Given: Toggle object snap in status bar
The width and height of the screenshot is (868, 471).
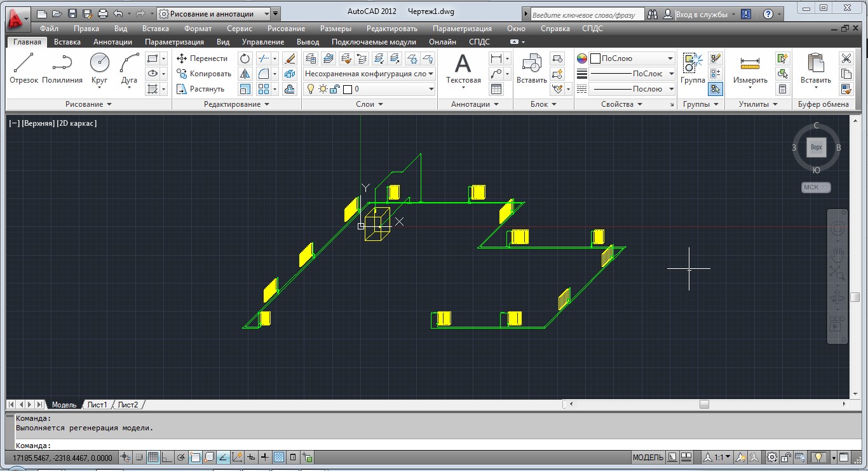Looking at the screenshot, I should (195, 457).
